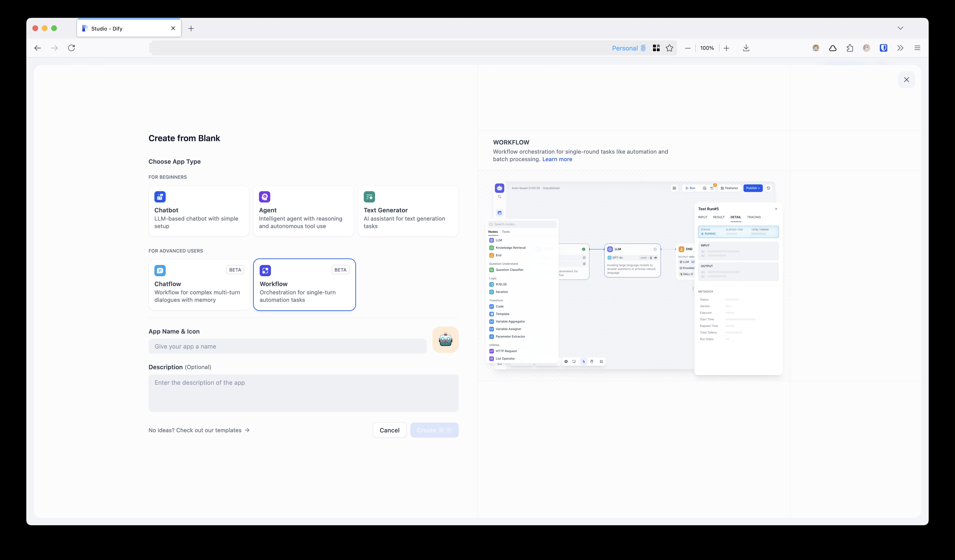955x560 pixels.
Task: Click the Chatflow card icon
Action: pyautogui.click(x=160, y=271)
